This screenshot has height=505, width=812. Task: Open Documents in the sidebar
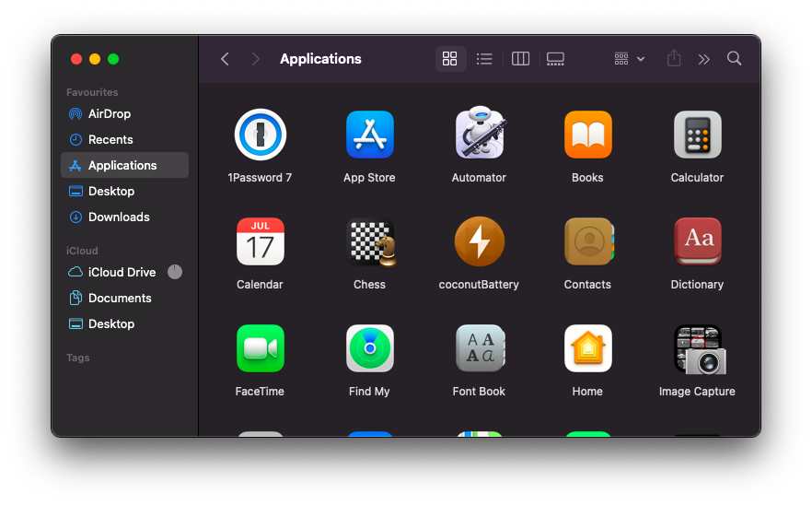coord(125,298)
